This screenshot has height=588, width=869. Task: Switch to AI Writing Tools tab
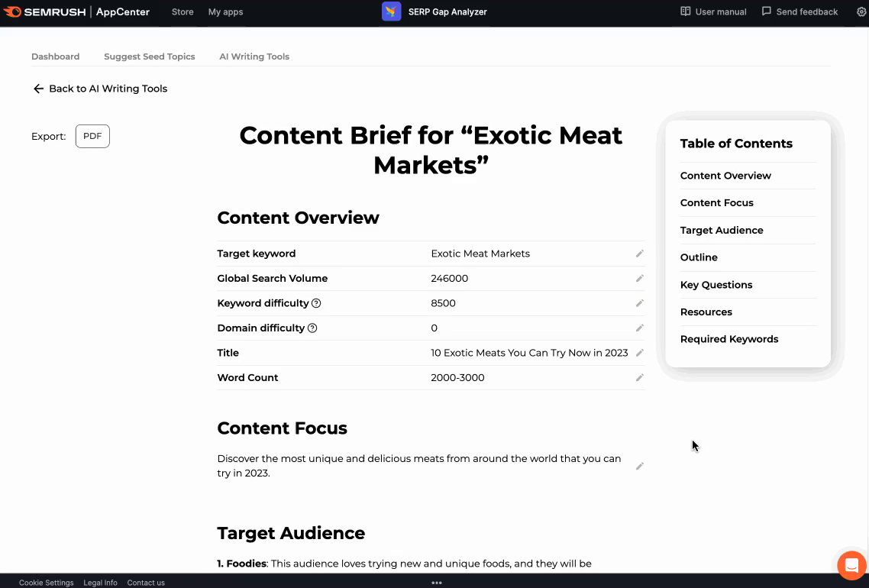point(254,57)
